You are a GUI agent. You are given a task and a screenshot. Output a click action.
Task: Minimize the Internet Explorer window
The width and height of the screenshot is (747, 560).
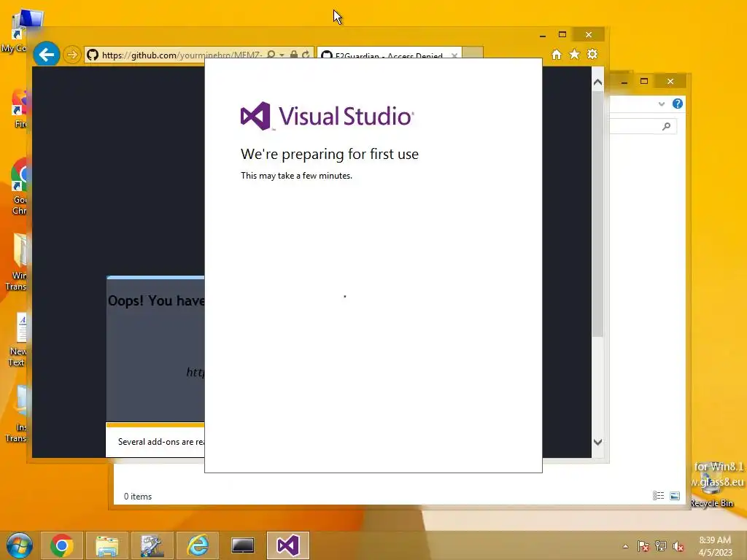click(x=543, y=35)
